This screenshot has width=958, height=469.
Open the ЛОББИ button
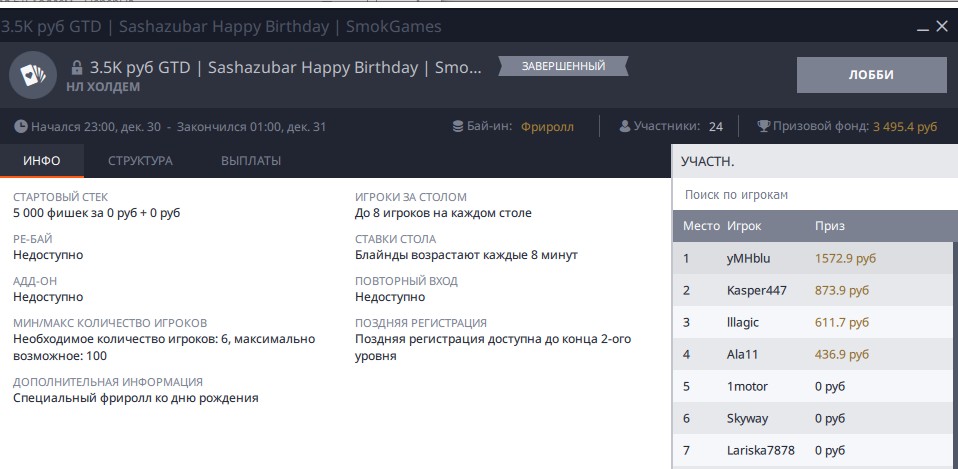click(x=871, y=75)
